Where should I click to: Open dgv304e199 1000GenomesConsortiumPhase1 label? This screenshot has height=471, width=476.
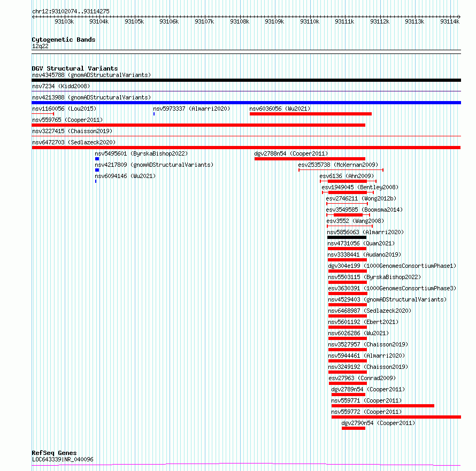coord(392,266)
